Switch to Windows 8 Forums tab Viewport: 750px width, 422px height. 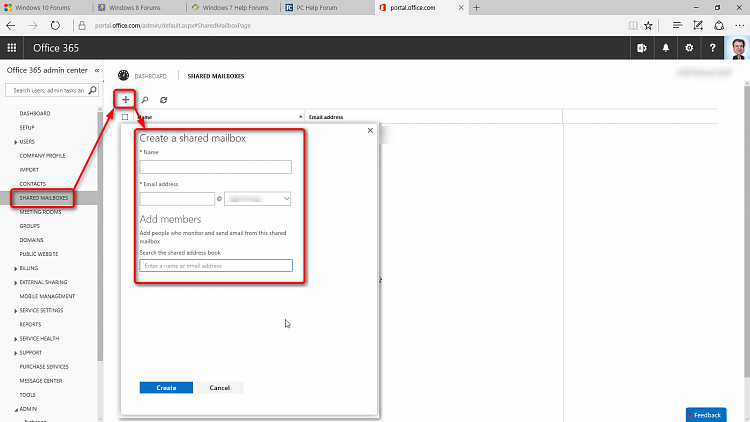(x=134, y=8)
